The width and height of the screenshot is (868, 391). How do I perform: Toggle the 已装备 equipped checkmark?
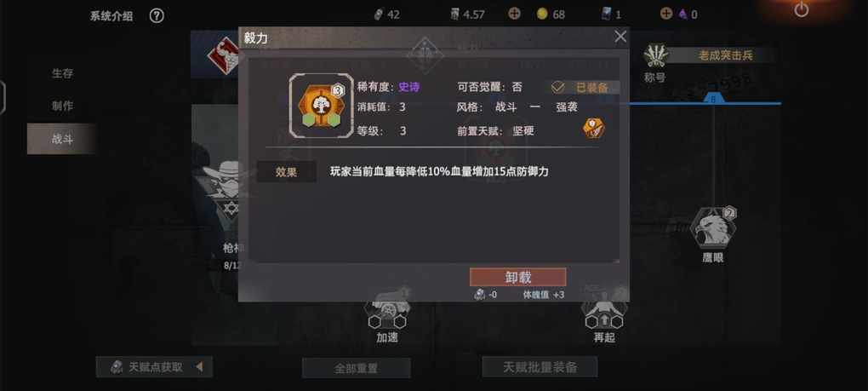[557, 88]
